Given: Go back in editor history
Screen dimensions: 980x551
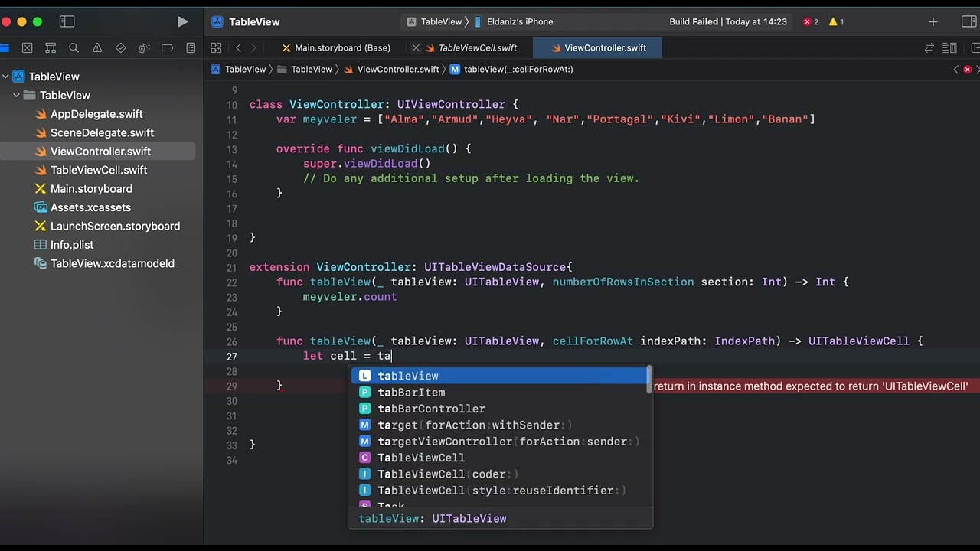Looking at the screenshot, I should [x=238, y=47].
